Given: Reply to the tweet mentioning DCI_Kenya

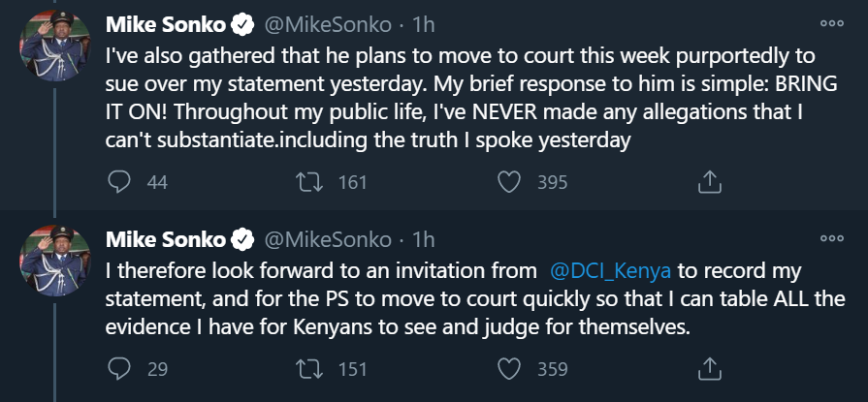Looking at the screenshot, I should click(119, 368).
